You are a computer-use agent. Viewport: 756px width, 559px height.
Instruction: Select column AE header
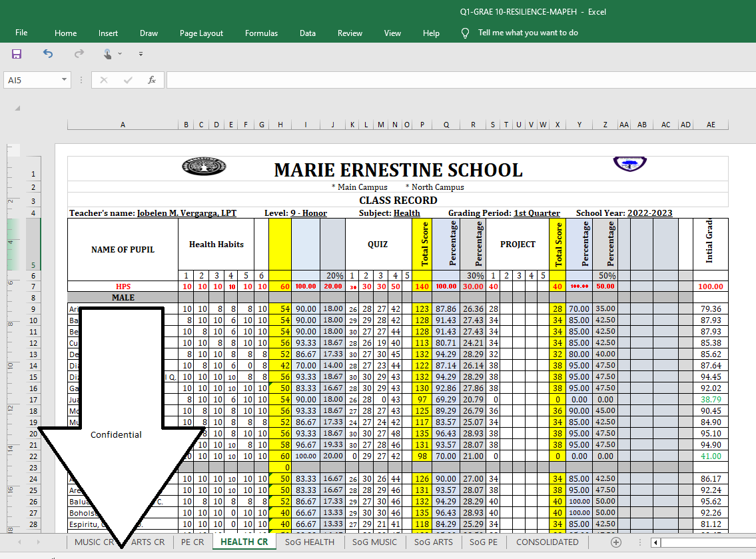coord(711,125)
